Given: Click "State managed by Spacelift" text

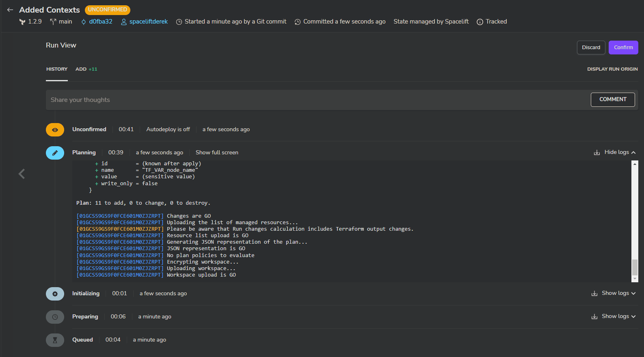Looking at the screenshot, I should pyautogui.click(x=431, y=22).
